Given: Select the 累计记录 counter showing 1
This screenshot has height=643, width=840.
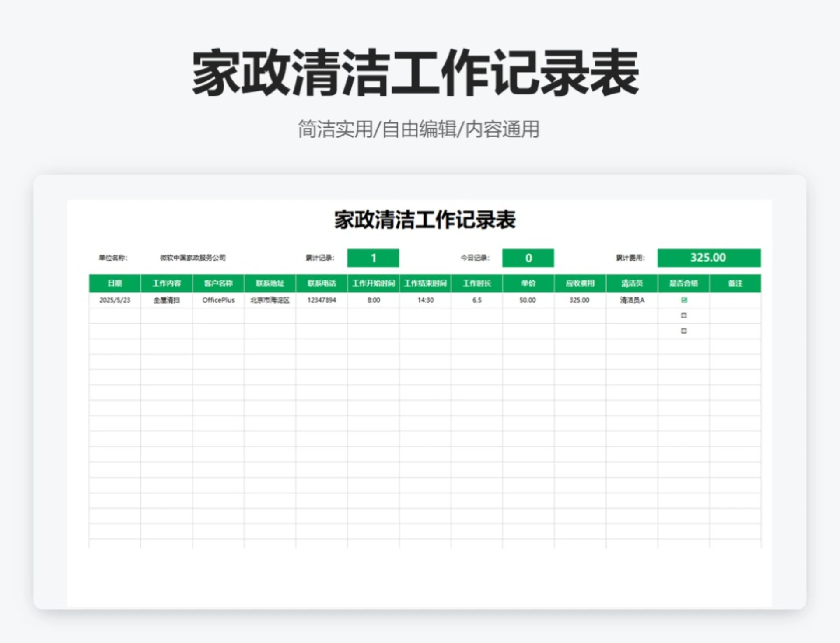Looking at the screenshot, I should click(373, 258).
